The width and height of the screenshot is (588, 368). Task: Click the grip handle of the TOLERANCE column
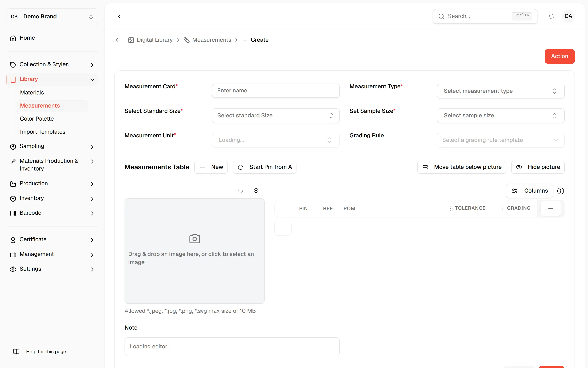451,208
